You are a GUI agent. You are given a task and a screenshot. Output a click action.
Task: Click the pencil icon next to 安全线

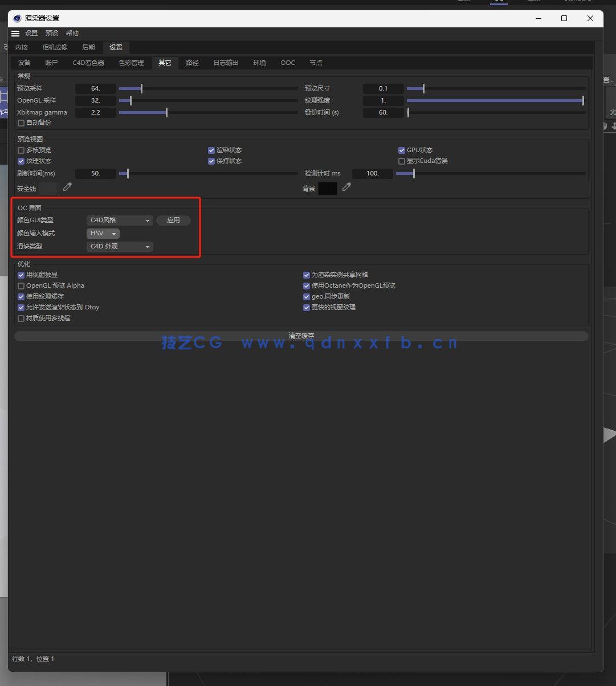pos(67,186)
